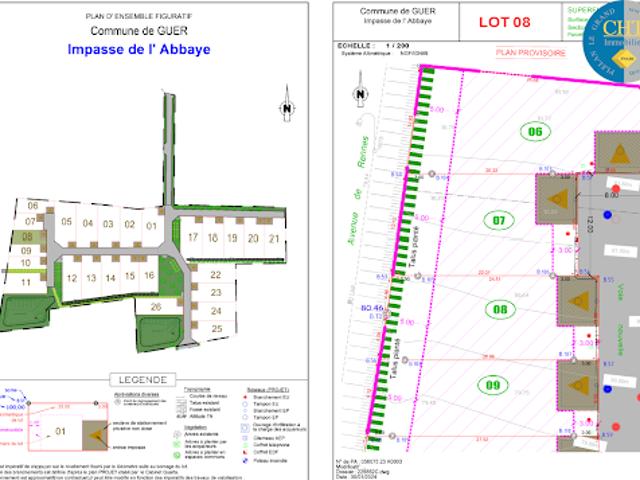
Task: Select lot 25 on the overview plan
Action: [217, 329]
